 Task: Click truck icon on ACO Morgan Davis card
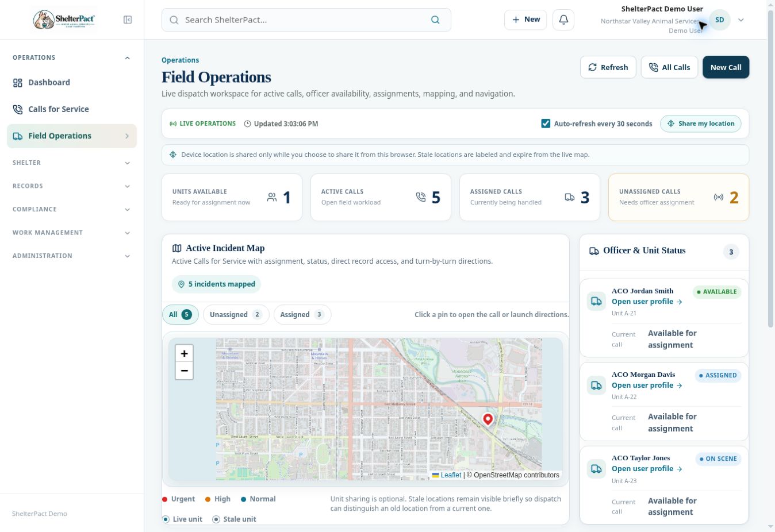[x=596, y=385]
